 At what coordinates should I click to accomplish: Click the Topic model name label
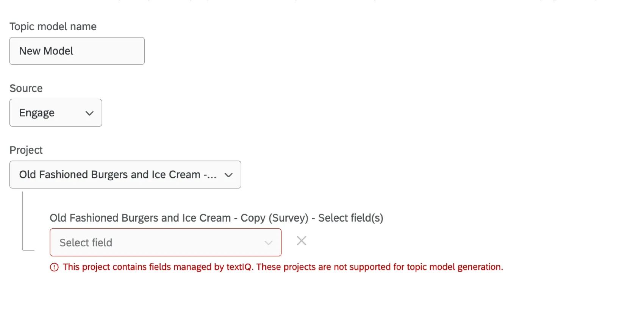tap(53, 27)
